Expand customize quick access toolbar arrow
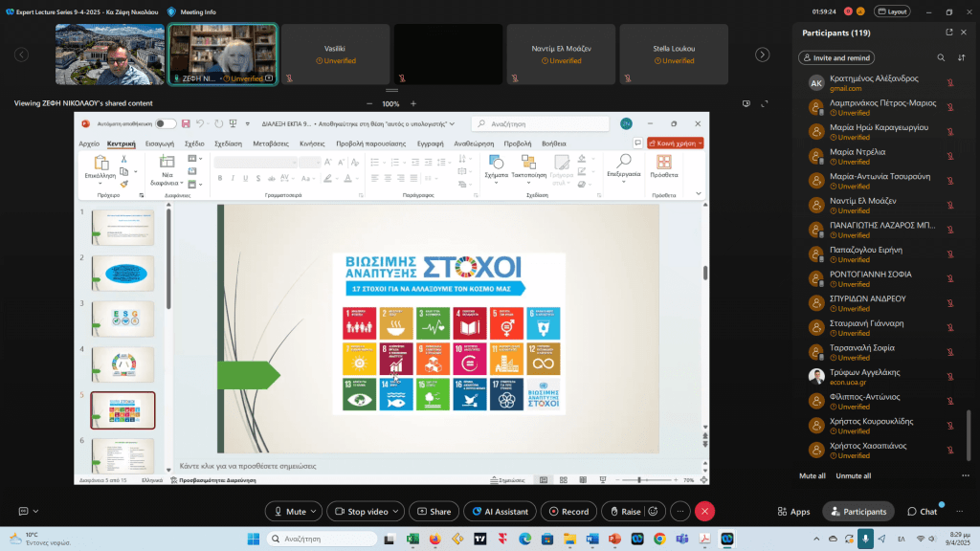The width and height of the screenshot is (980, 551). (x=248, y=123)
